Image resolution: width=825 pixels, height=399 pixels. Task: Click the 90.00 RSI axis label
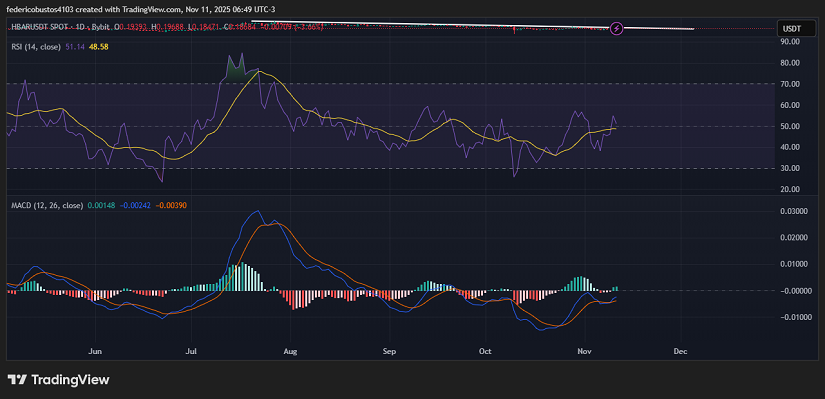[x=790, y=41]
